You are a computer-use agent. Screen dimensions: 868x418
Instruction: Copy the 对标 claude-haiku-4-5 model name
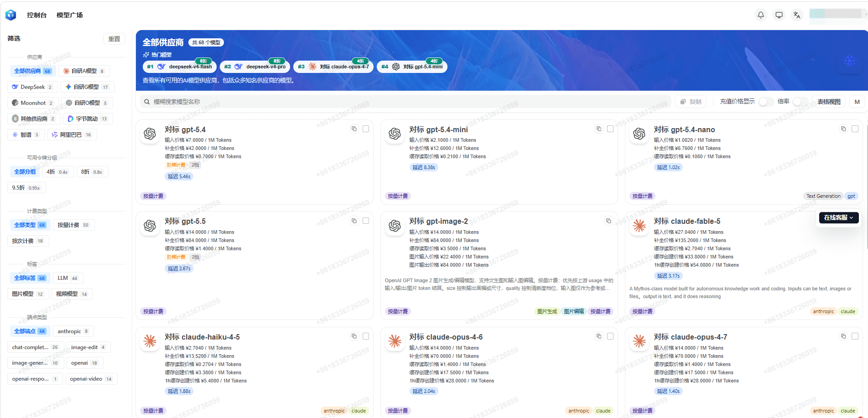pos(354,336)
